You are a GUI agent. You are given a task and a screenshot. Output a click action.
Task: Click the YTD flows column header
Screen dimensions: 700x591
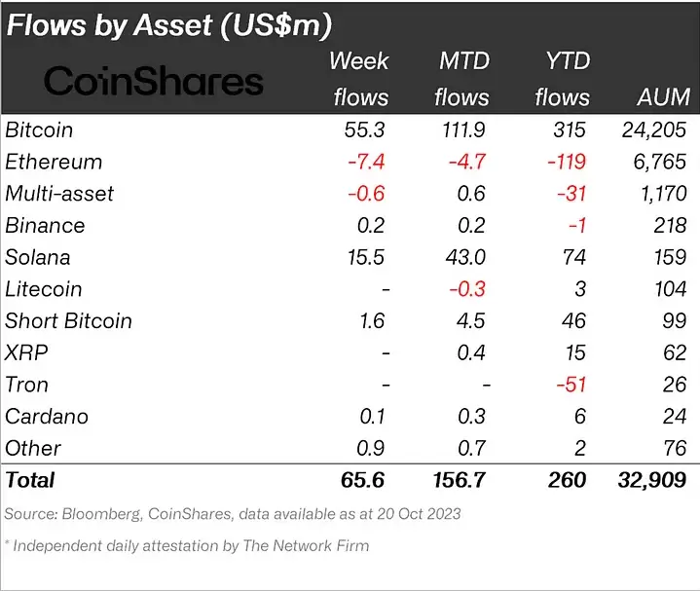coord(563,79)
